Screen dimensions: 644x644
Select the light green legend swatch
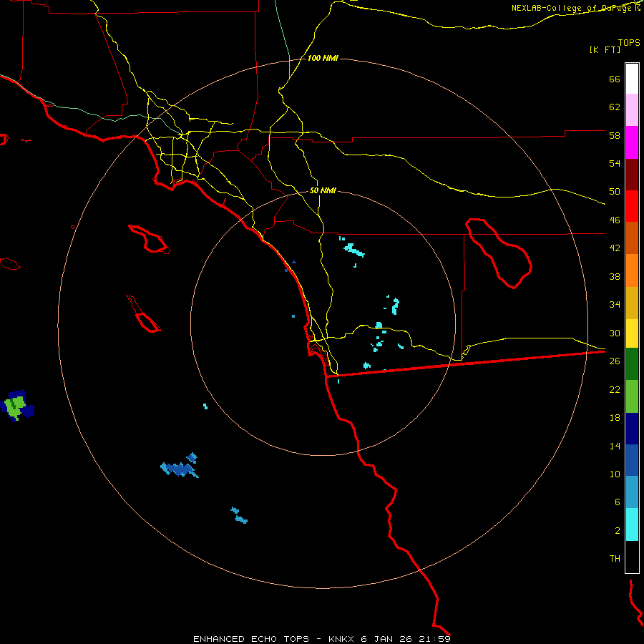coord(632,396)
